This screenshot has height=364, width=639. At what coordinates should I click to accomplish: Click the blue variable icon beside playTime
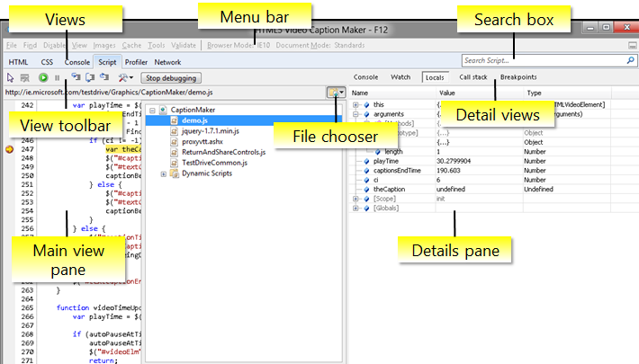(x=366, y=161)
